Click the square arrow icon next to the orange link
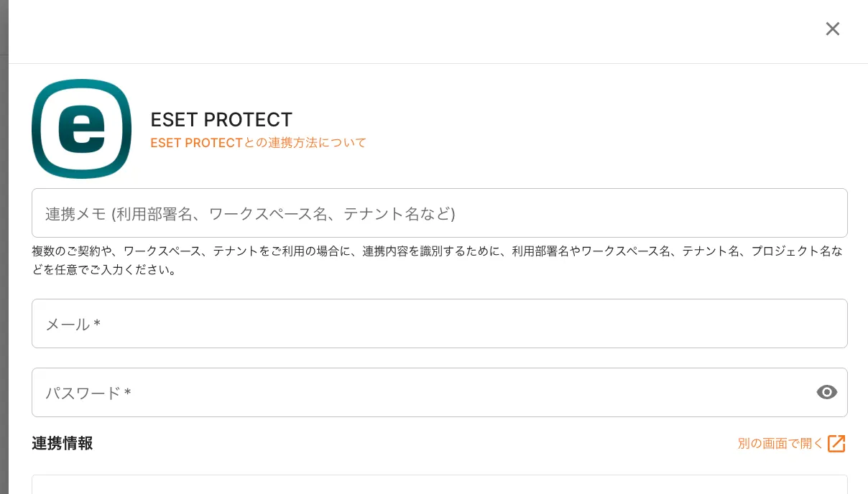 tap(836, 444)
